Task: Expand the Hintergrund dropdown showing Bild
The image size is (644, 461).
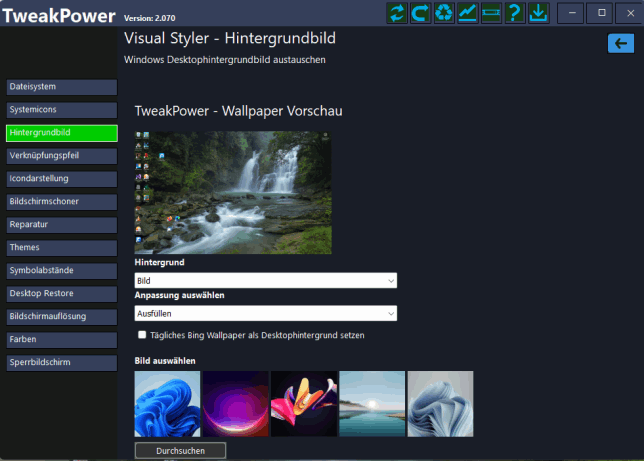Action: point(266,281)
